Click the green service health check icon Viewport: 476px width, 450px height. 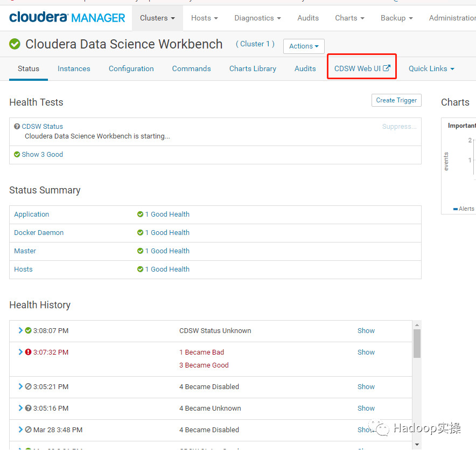click(15, 44)
